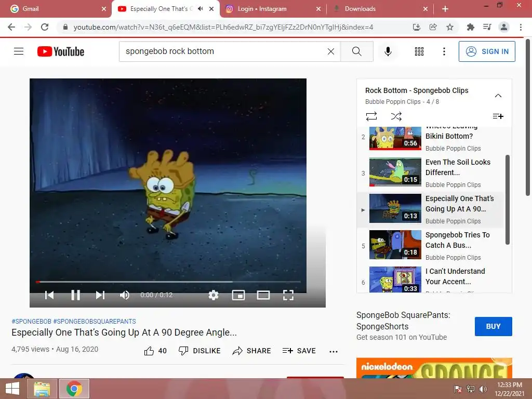The image size is (532, 399).
Task: Bookmark this page with the star
Action: click(x=449, y=27)
